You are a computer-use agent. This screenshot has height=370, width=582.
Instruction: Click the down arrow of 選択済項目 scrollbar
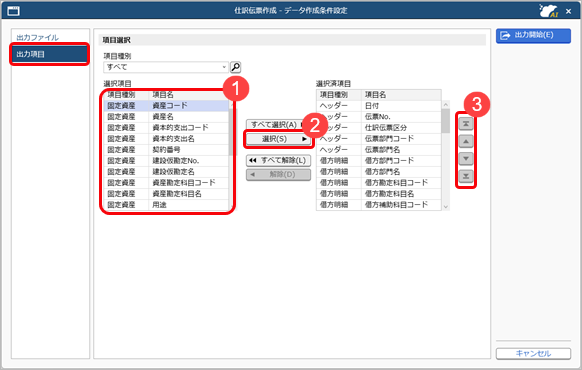coord(446,207)
